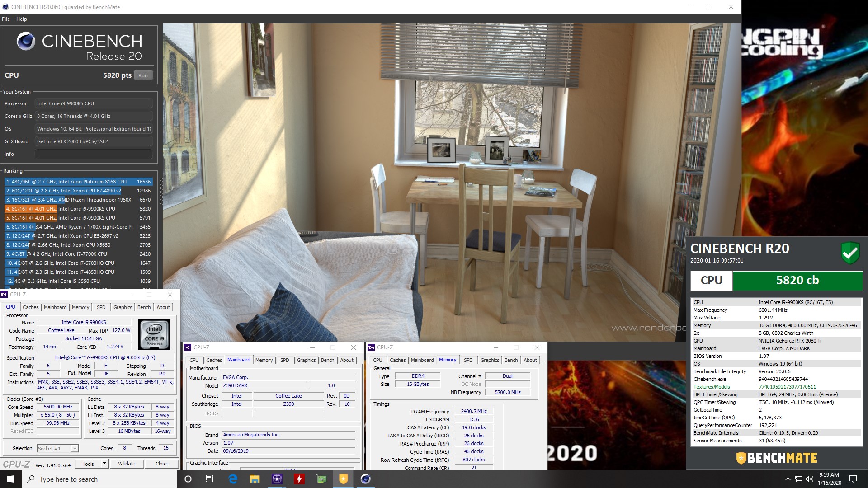The image size is (868, 488).
Task: Open SPD tab in right CPU-Z memory window
Action: click(468, 360)
